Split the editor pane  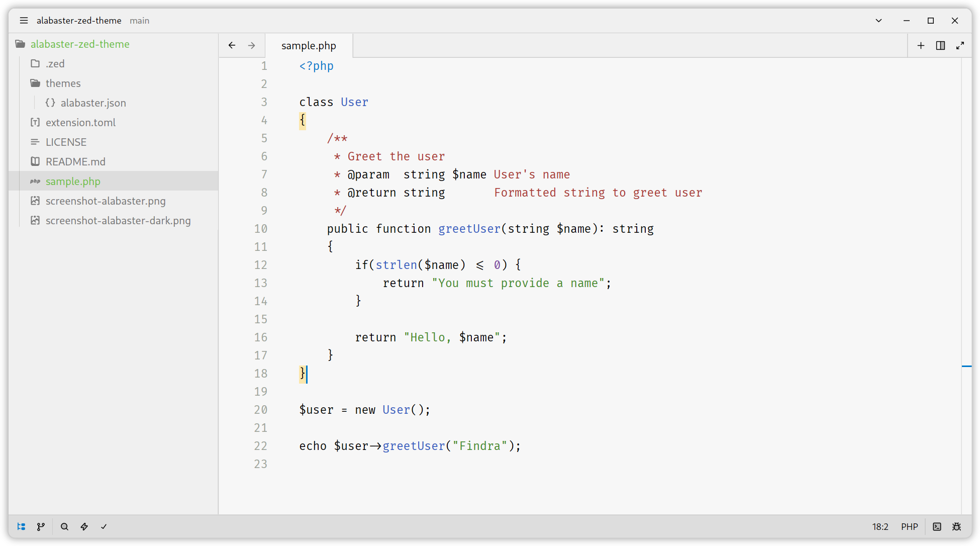click(940, 45)
